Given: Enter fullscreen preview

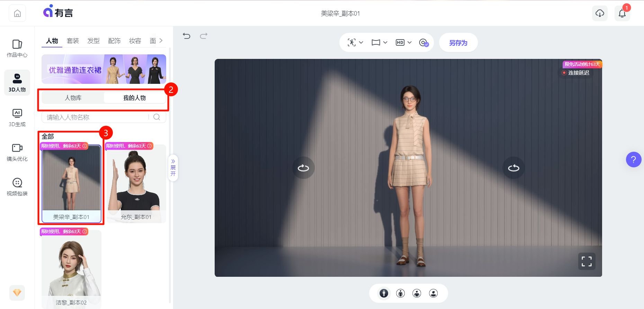Looking at the screenshot, I should click(587, 262).
